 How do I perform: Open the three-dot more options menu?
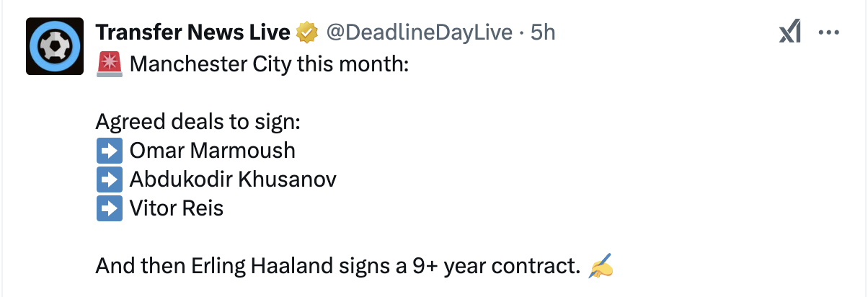pyautogui.click(x=829, y=32)
